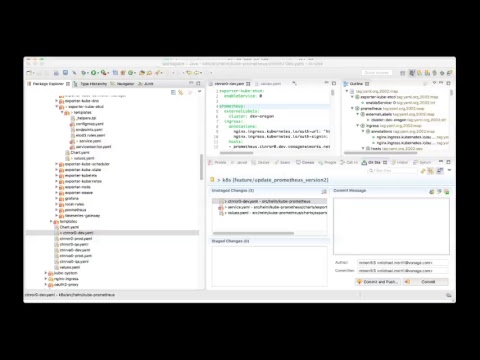
Task: Select _helpers.tpl file in tree
Action: coord(86,118)
